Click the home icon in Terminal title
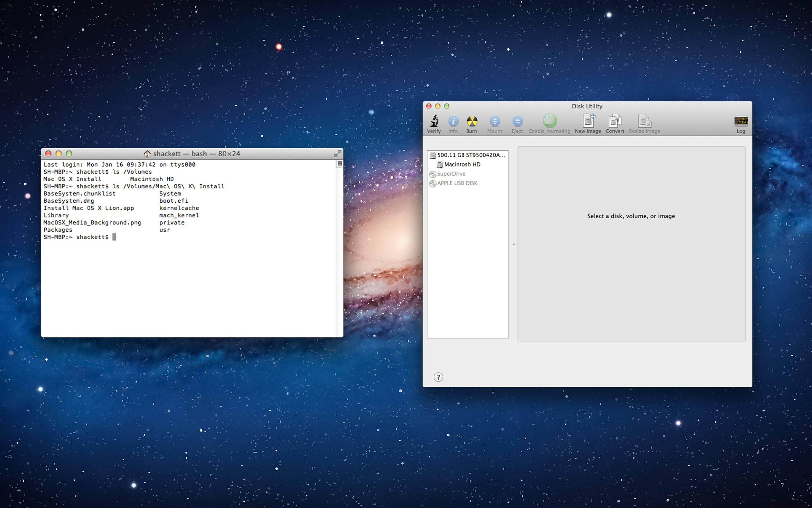The width and height of the screenshot is (812, 508). (x=147, y=154)
